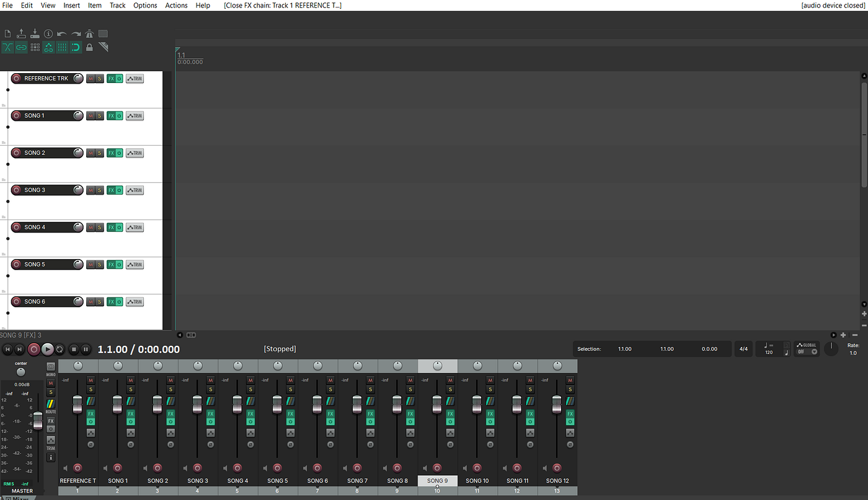The width and height of the screenshot is (868, 500).
Task: Click Go to start transport button
Action: click(x=7, y=349)
